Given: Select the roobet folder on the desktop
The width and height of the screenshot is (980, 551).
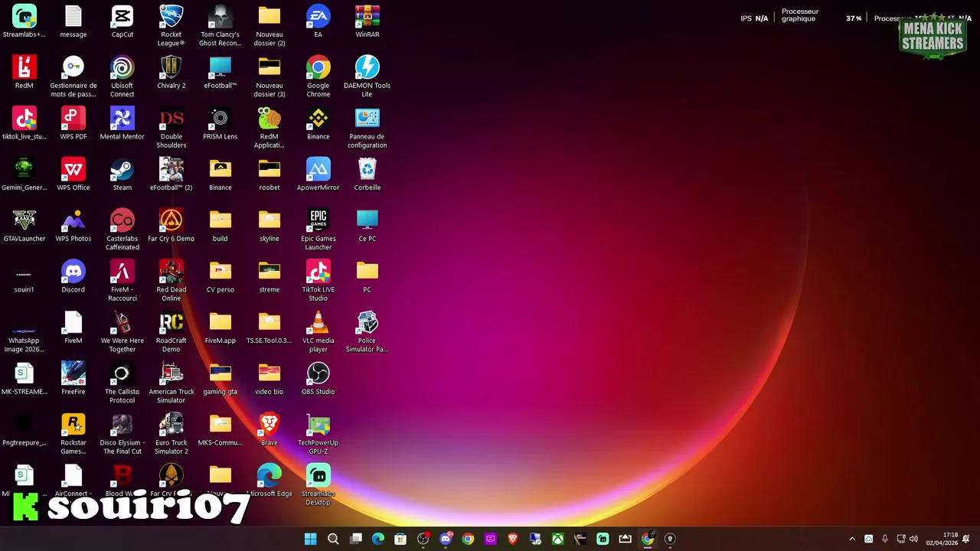Looking at the screenshot, I should [269, 174].
